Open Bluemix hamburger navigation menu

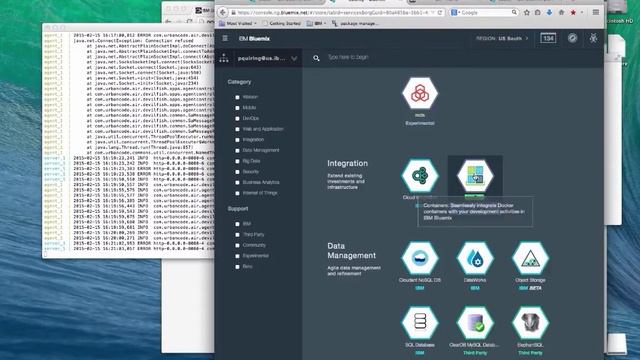tap(225, 38)
